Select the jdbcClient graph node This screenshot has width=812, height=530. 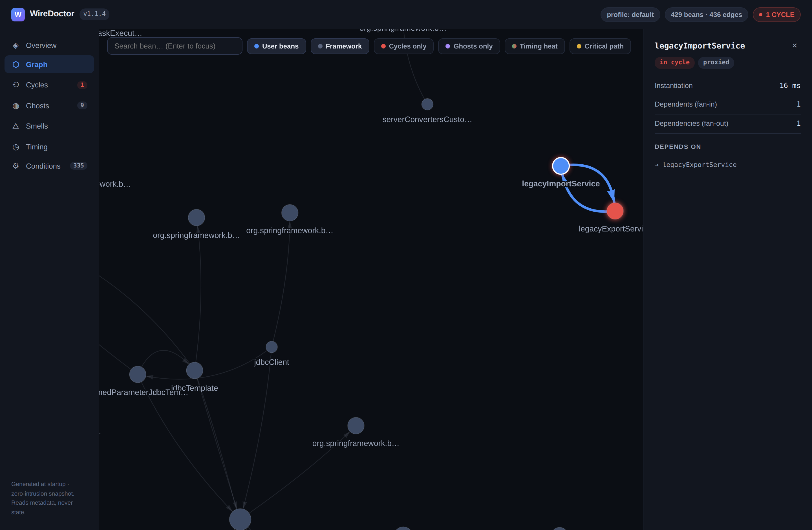click(x=272, y=347)
